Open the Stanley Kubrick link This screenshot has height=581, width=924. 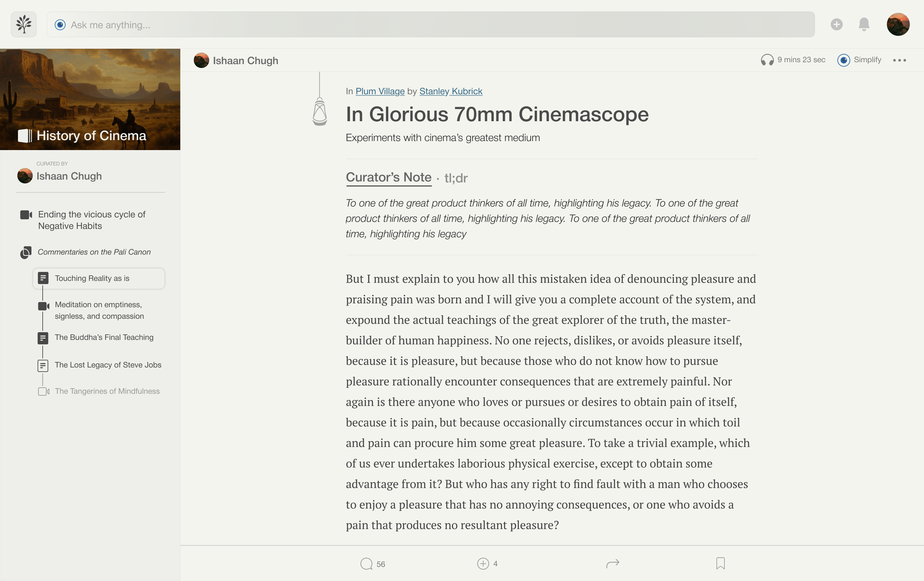coord(451,91)
